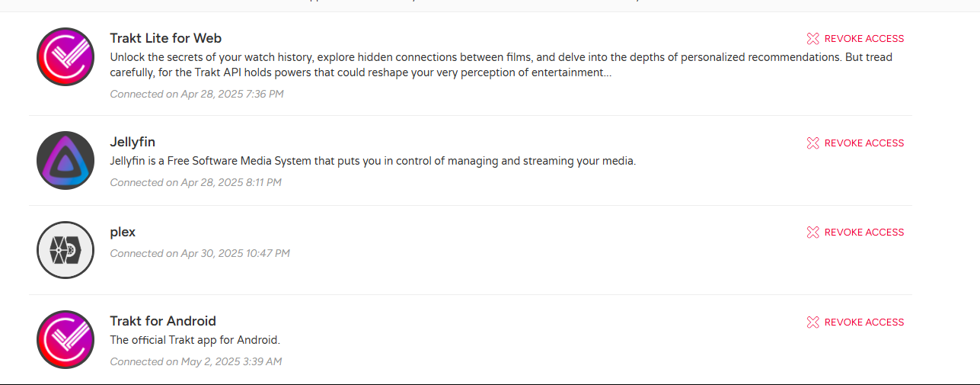The width and height of the screenshot is (980, 385).
Task: Select the plex app name
Action: pos(123,232)
